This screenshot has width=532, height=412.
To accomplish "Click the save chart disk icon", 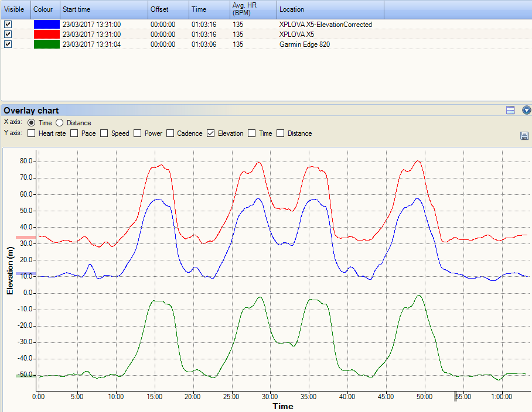I will pyautogui.click(x=524, y=136).
